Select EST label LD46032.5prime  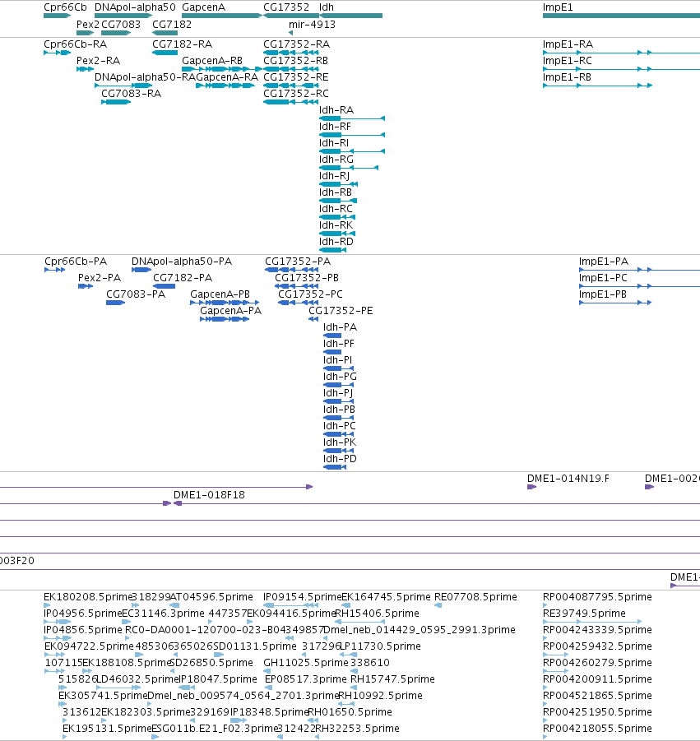[x=137, y=679]
